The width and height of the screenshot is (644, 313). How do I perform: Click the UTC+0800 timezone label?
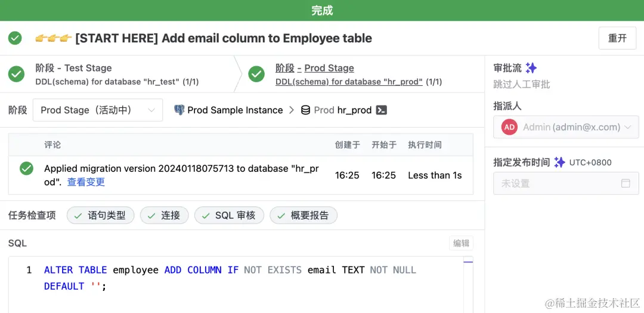(x=590, y=162)
